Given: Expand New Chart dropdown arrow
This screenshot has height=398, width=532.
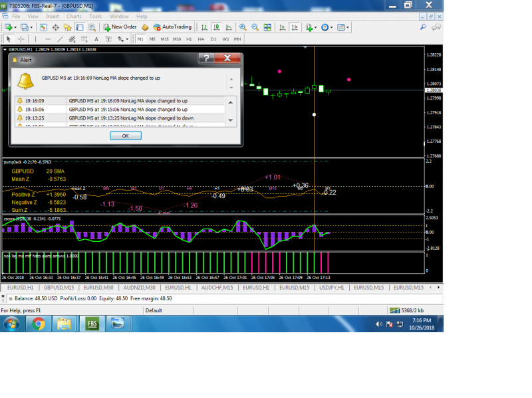Looking at the screenshot, I should click(x=15, y=27).
